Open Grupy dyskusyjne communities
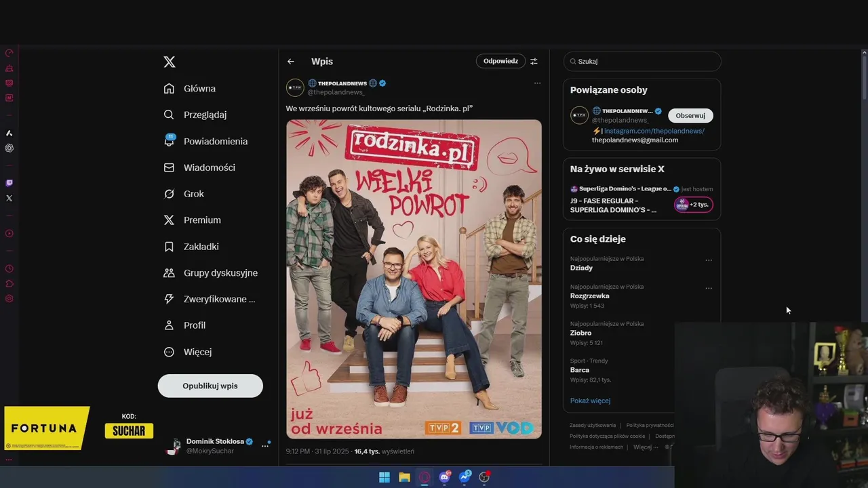The height and width of the screenshot is (488, 868). click(211, 273)
